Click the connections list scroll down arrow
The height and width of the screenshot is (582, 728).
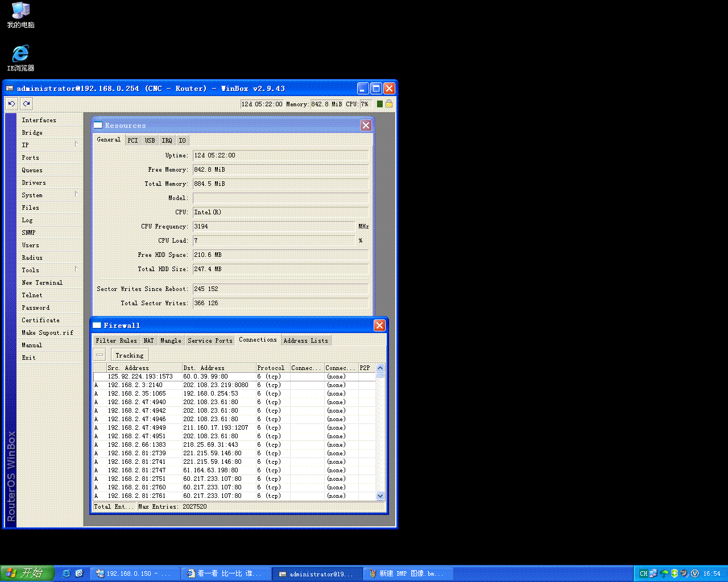tap(380, 496)
